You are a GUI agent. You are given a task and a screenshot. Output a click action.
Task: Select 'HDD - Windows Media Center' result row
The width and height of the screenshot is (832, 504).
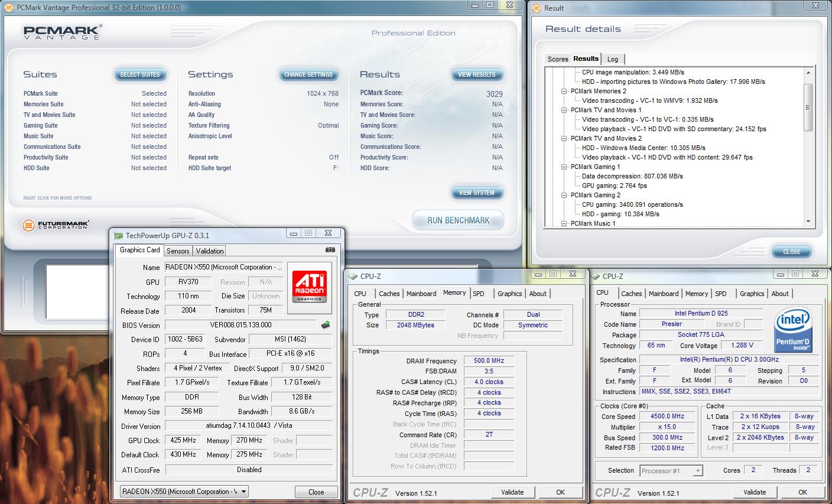tap(643, 148)
